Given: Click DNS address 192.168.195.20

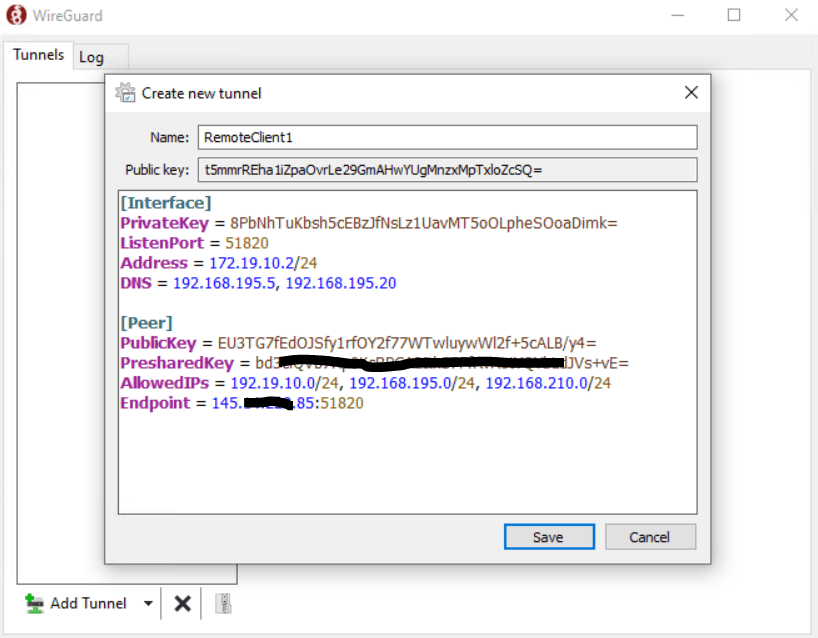Looking at the screenshot, I should (x=341, y=283).
